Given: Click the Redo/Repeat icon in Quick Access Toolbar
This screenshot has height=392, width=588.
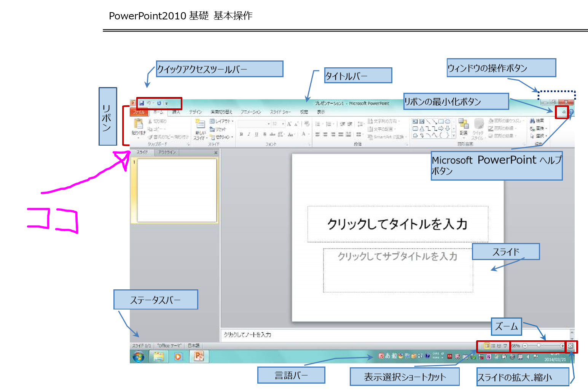Looking at the screenshot, I should [159, 103].
